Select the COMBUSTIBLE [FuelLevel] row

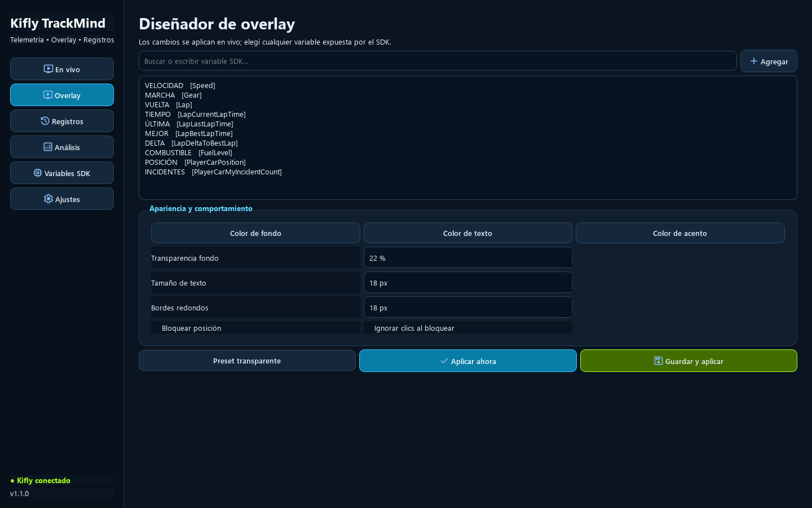pos(467,153)
